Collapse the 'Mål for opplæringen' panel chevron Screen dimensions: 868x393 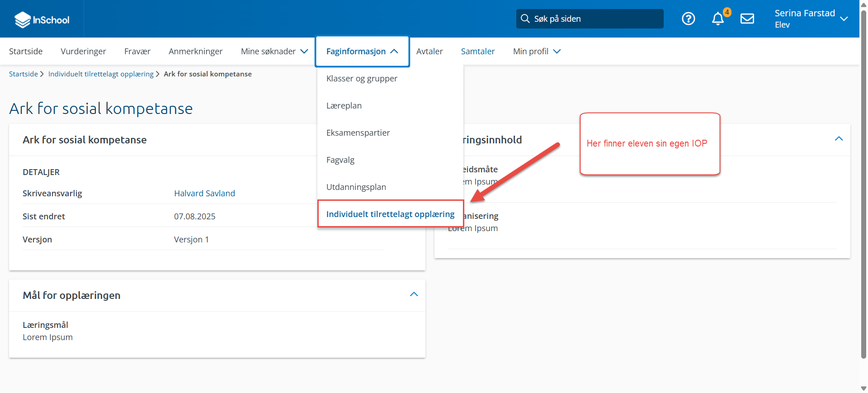pos(414,294)
